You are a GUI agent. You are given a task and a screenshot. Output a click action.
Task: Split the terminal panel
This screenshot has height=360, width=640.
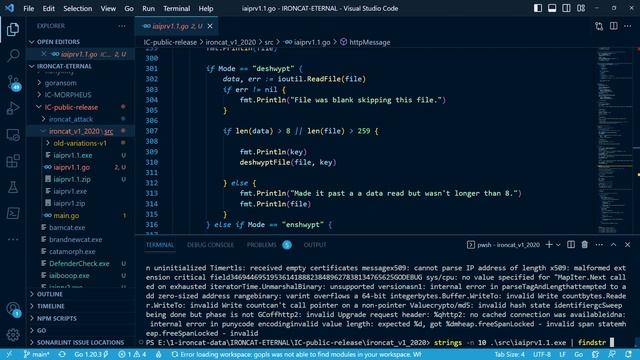point(571,244)
